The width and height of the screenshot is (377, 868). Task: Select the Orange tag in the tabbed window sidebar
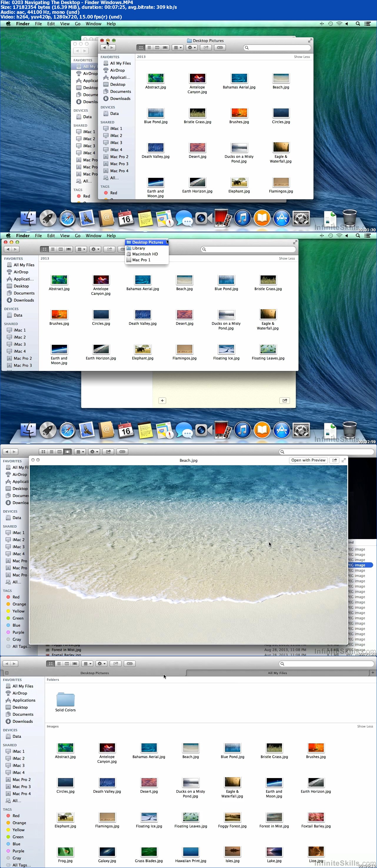tap(19, 822)
